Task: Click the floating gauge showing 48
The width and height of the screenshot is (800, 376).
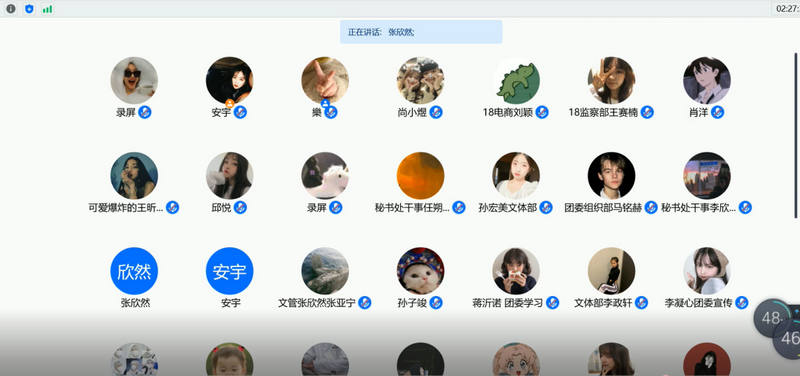Action: tap(772, 318)
